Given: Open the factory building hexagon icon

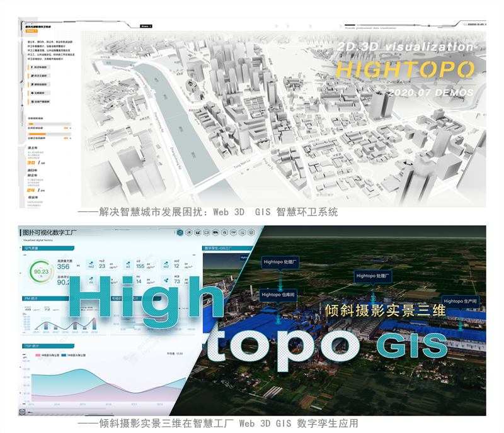Looking at the screenshot, I should click(198, 233).
